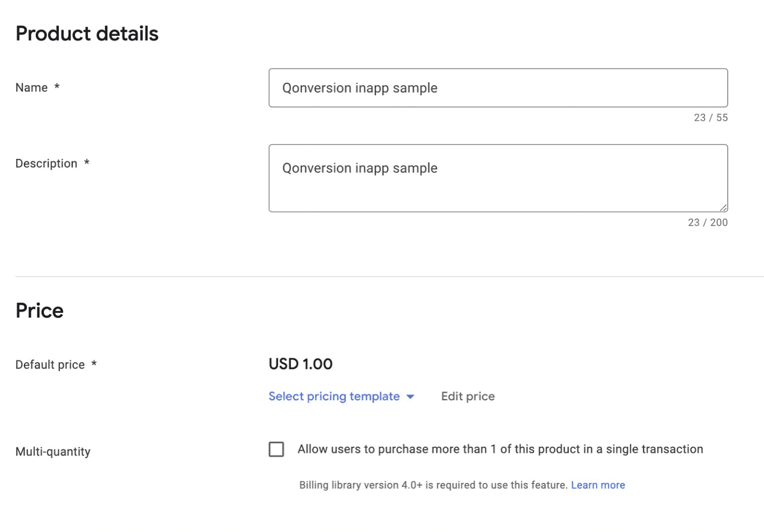This screenshot has width=764, height=532.
Task: Select the product name text Qonversion inapp sample
Action: pos(360,88)
